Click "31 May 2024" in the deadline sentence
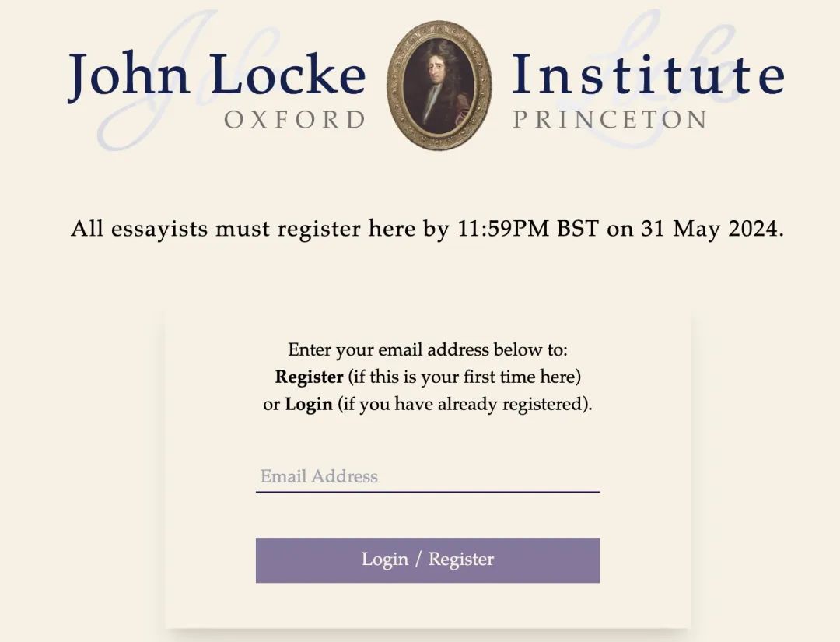The image size is (840, 642). tap(712, 229)
